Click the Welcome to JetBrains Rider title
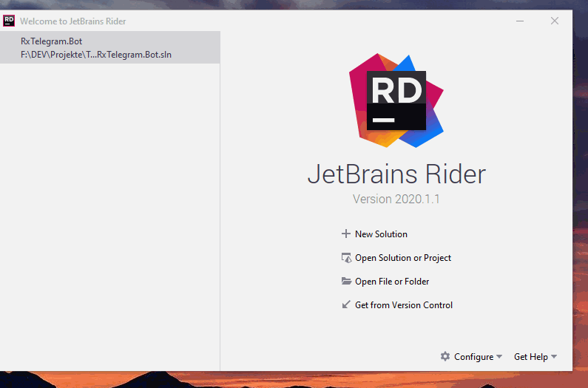Viewport: 588px width, 388px height. tap(72, 21)
